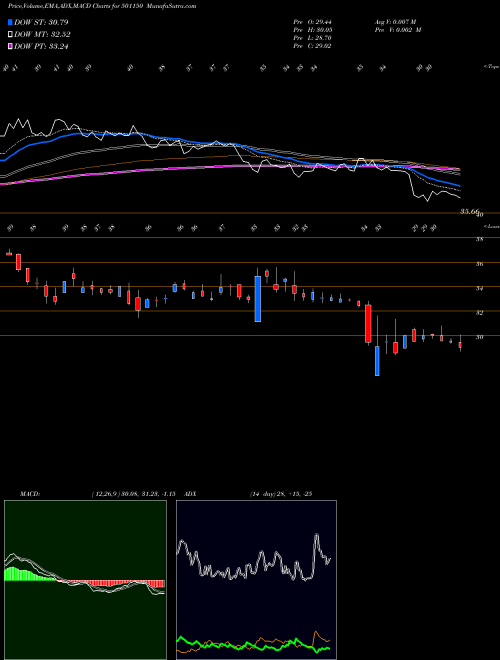
Task: Click the 'Pre H: 30.05' value
Action: 313,30
